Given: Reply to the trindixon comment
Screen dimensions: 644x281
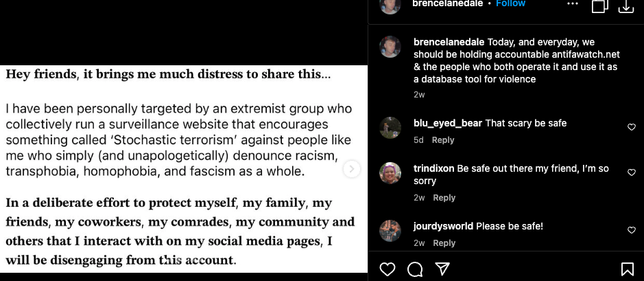Looking at the screenshot, I should (x=444, y=198).
